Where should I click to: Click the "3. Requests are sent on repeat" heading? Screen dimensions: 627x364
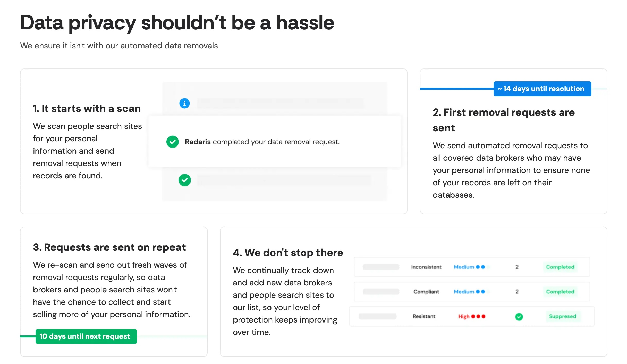[x=109, y=247]
